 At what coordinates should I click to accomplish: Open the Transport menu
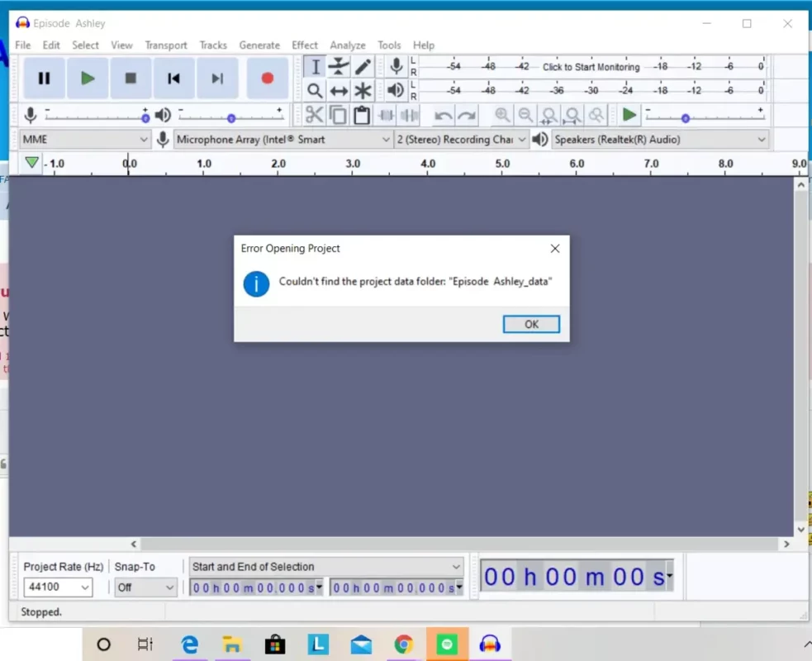click(x=166, y=45)
